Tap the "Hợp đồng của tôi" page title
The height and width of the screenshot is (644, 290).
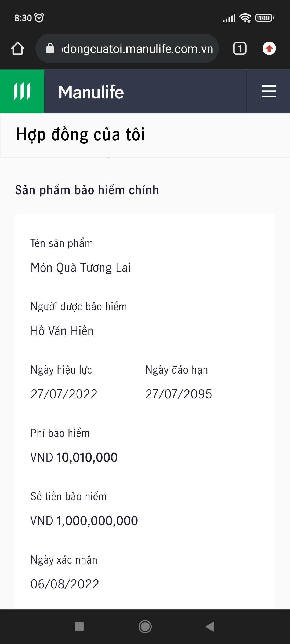pyautogui.click(x=80, y=134)
